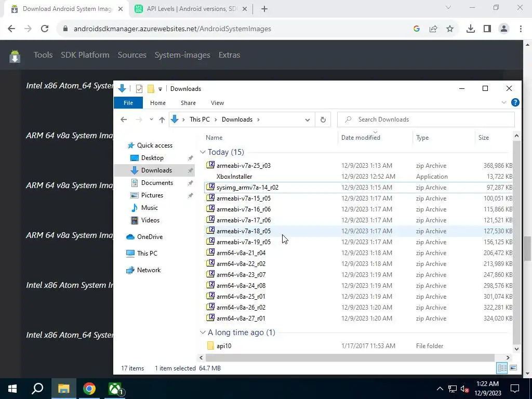532x399 pixels.
Task: Click the Explorer Properties quick access icon
Action: (139, 89)
